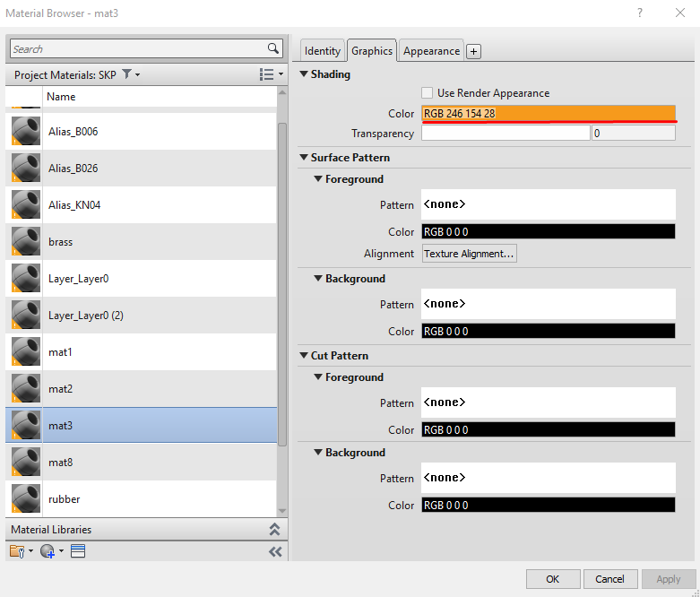This screenshot has width=700, height=597.
Task: Collapse Surface Pattern Foreground subsection
Action: click(318, 178)
